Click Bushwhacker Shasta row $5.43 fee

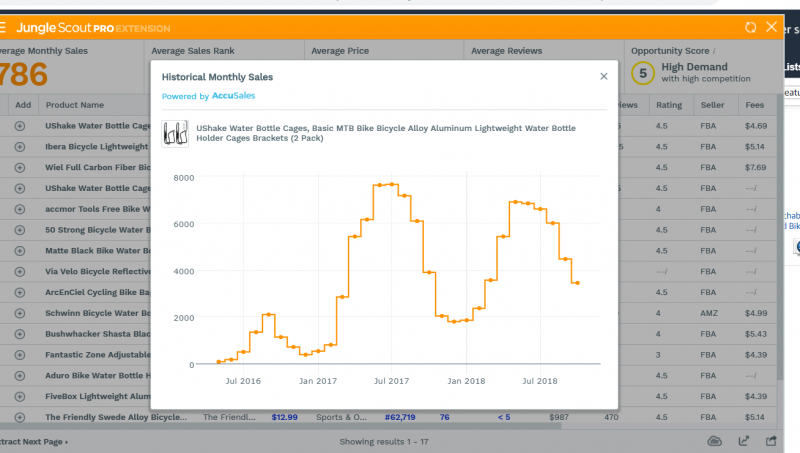coord(756,334)
